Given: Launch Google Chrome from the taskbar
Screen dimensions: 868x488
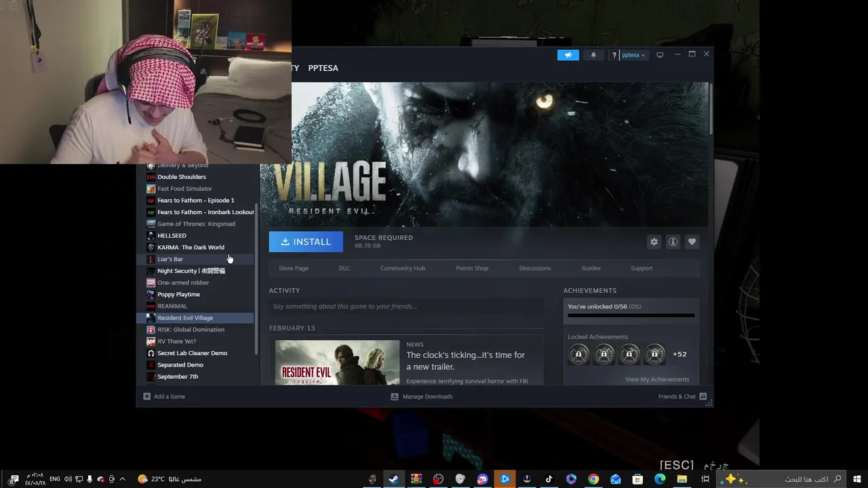Looking at the screenshot, I should pyautogui.click(x=593, y=479).
